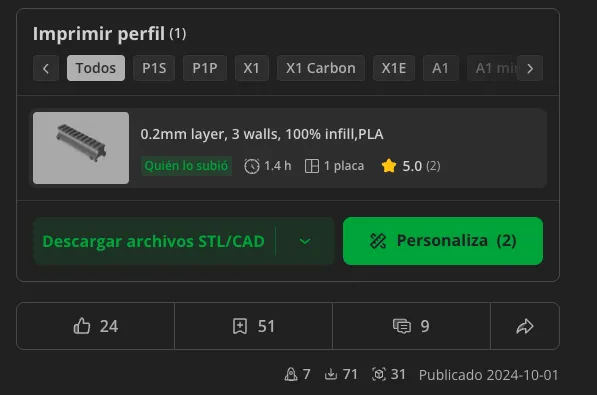Click the prints count cube icon
Image resolution: width=597 pixels, height=395 pixels.
379,374
